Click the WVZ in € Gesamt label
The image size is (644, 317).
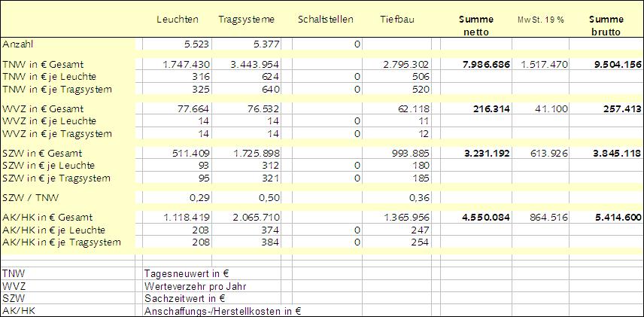tap(43, 109)
